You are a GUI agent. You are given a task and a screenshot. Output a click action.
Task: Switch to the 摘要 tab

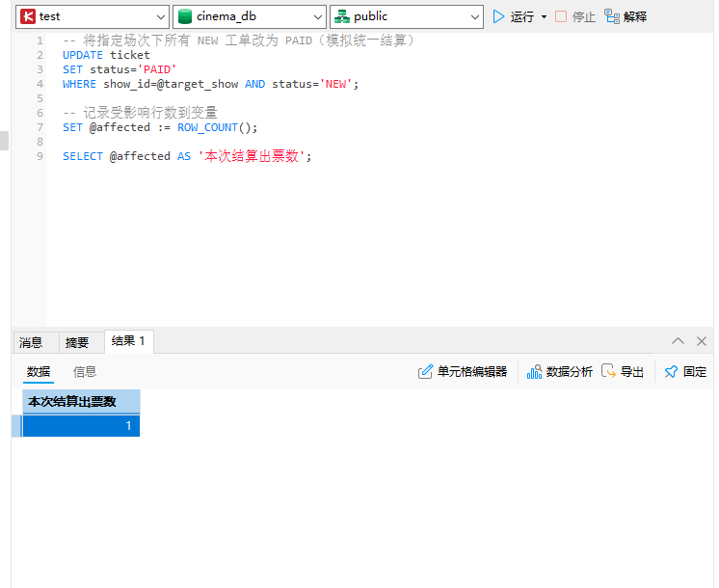[x=77, y=342]
